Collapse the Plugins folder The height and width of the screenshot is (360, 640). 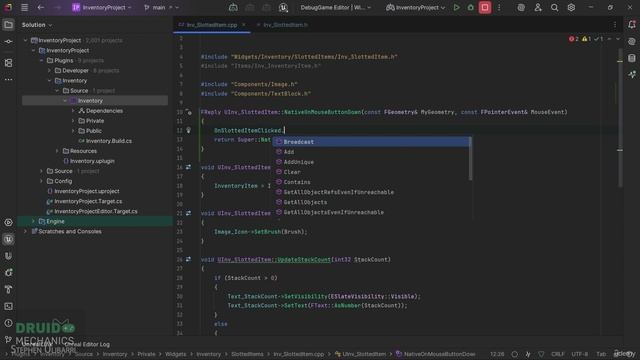click(41, 60)
